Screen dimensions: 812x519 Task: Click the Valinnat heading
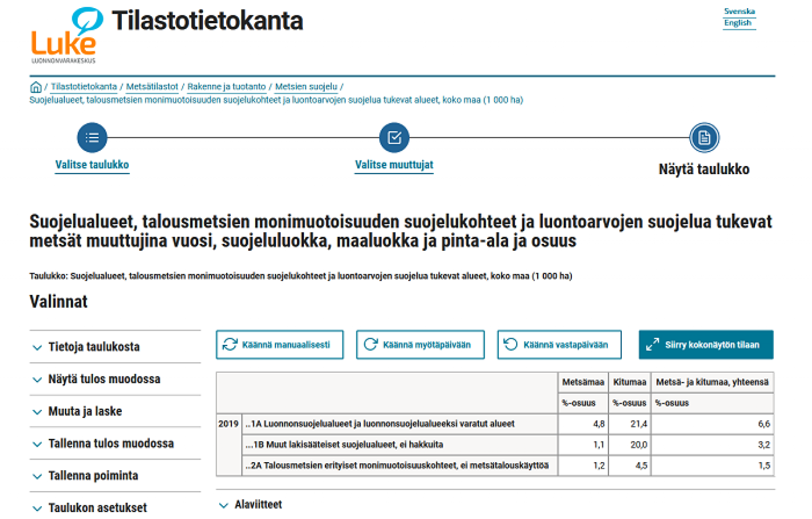click(x=58, y=302)
